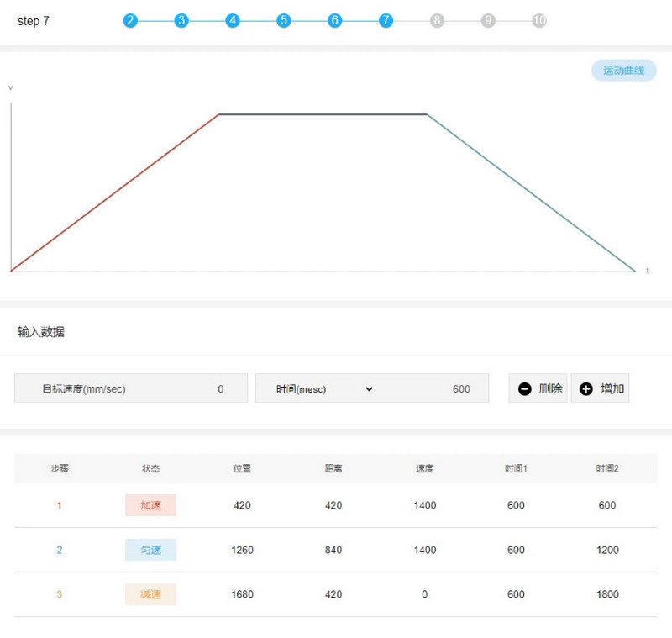Click the 增加 button text
672x638 pixels.
pyautogui.click(x=612, y=389)
